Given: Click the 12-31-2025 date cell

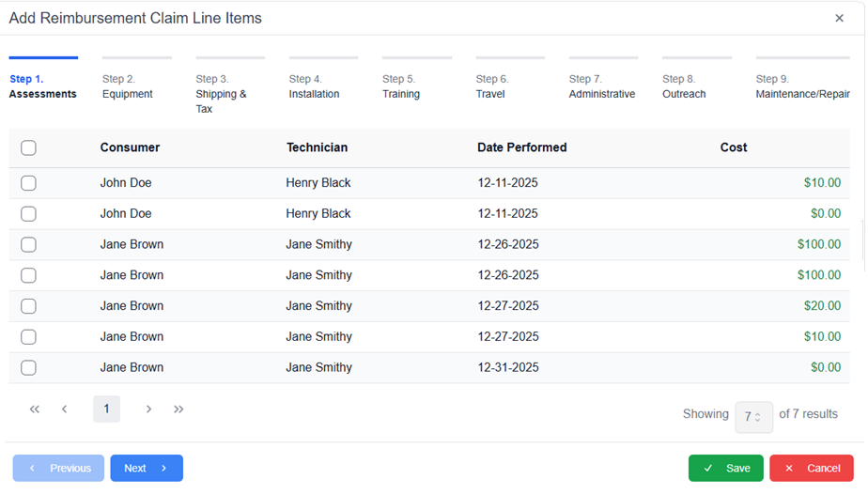Looking at the screenshot, I should [508, 367].
